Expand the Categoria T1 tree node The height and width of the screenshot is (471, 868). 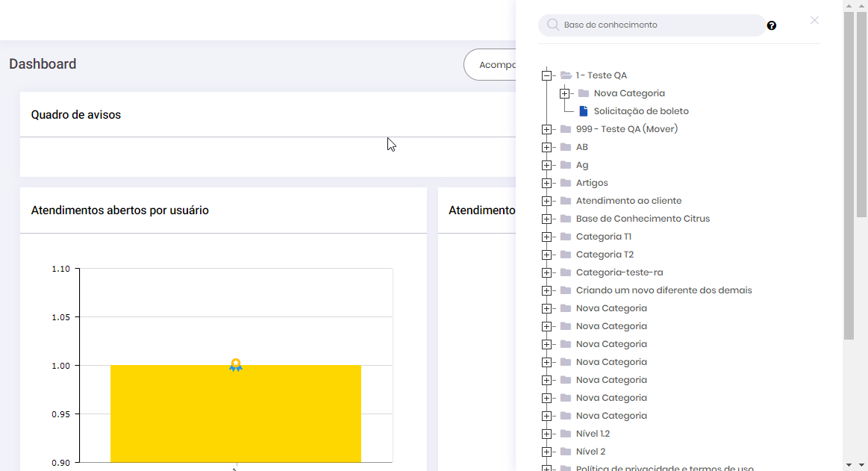(x=547, y=237)
